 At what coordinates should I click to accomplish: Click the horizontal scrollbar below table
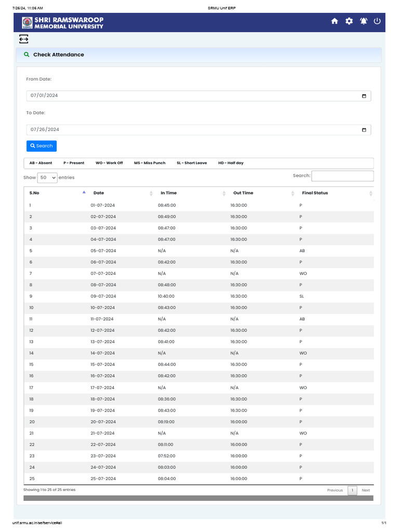coord(198,498)
